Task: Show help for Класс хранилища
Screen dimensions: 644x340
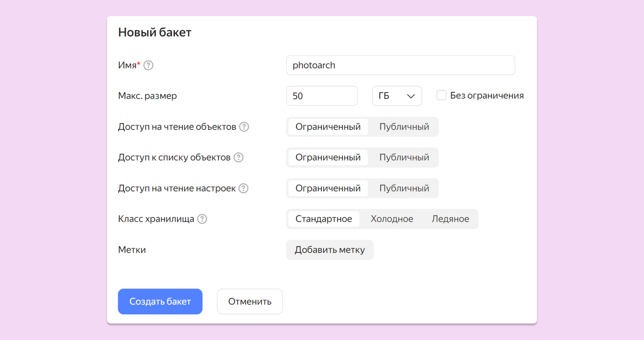Action: tap(202, 219)
